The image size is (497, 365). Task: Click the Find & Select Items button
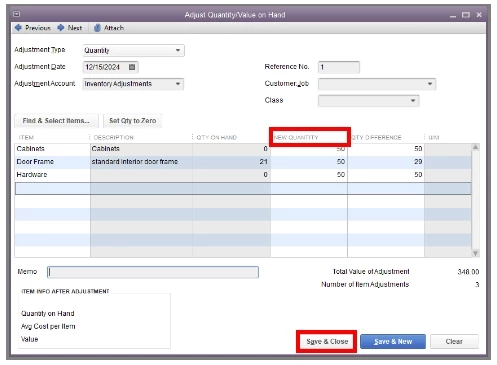(x=56, y=121)
